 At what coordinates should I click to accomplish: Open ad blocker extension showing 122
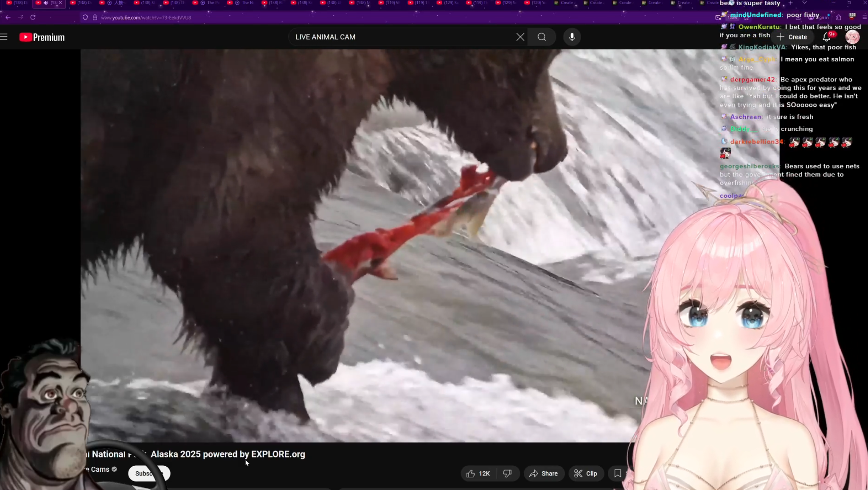click(x=852, y=16)
